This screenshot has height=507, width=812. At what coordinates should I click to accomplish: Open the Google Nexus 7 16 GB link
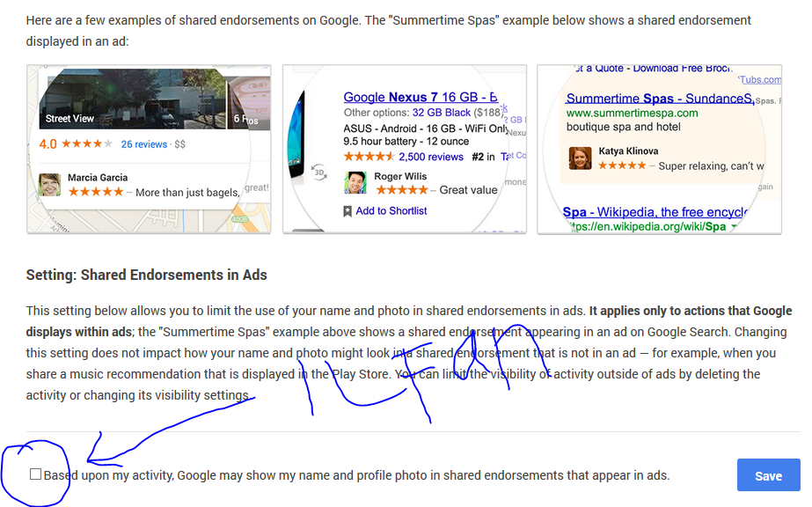tap(420, 97)
